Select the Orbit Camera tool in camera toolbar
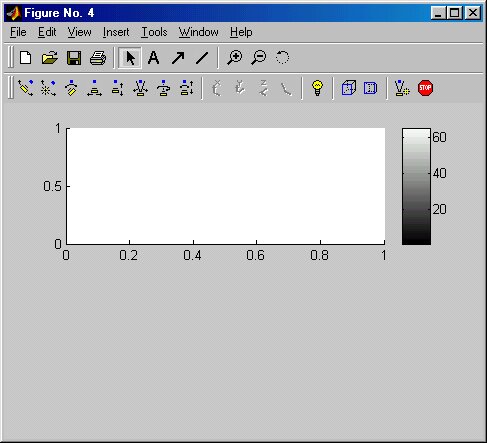This screenshot has height=443, width=487. click(x=26, y=88)
